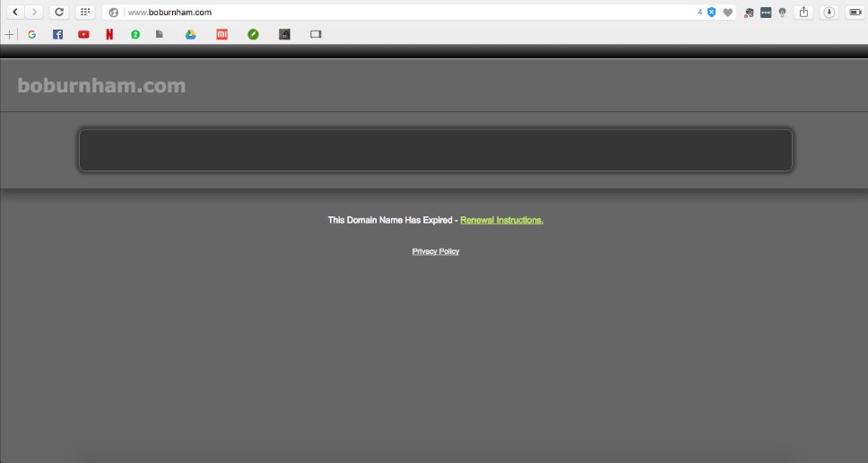
Task: Click the battery saver icon
Action: (x=855, y=13)
